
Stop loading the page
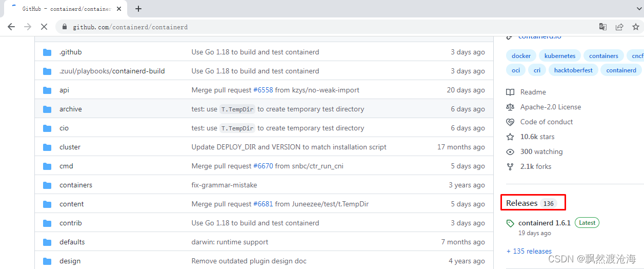[x=44, y=27]
